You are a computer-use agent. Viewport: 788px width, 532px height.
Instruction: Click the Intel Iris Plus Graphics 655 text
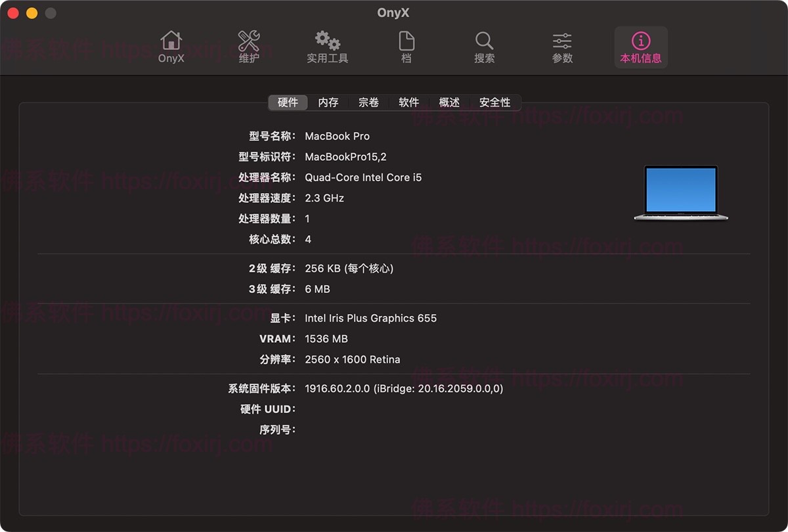click(370, 318)
